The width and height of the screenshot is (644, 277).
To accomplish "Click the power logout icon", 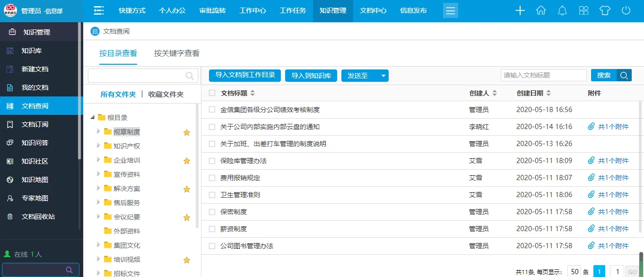I will click(x=626, y=11).
